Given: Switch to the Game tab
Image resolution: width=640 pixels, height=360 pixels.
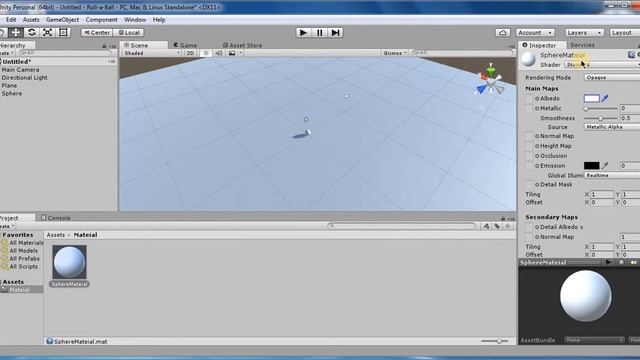Looking at the screenshot, I should 185,45.
